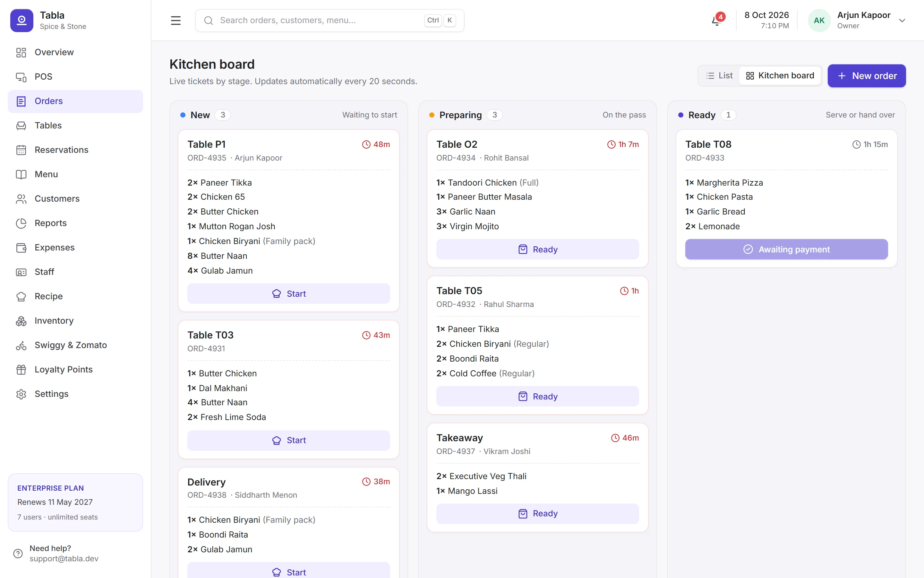924x578 pixels.
Task: Click the Expenses wallet icon
Action: pos(21,248)
